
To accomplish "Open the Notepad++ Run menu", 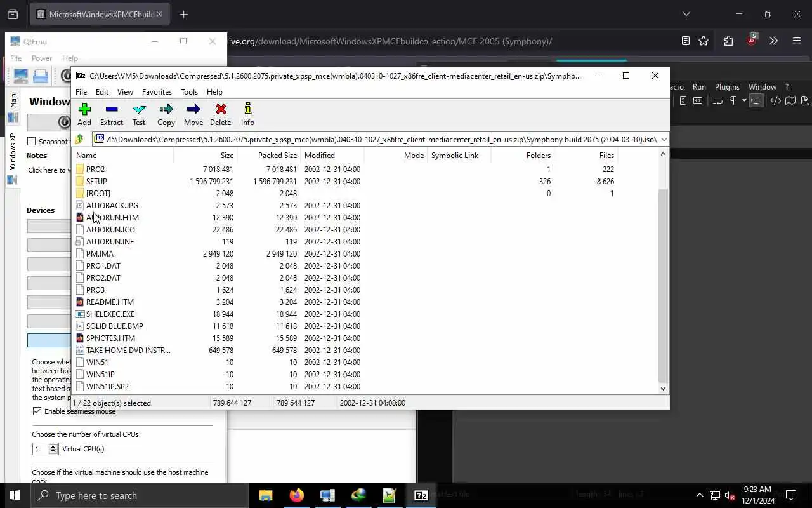I will 699,87.
